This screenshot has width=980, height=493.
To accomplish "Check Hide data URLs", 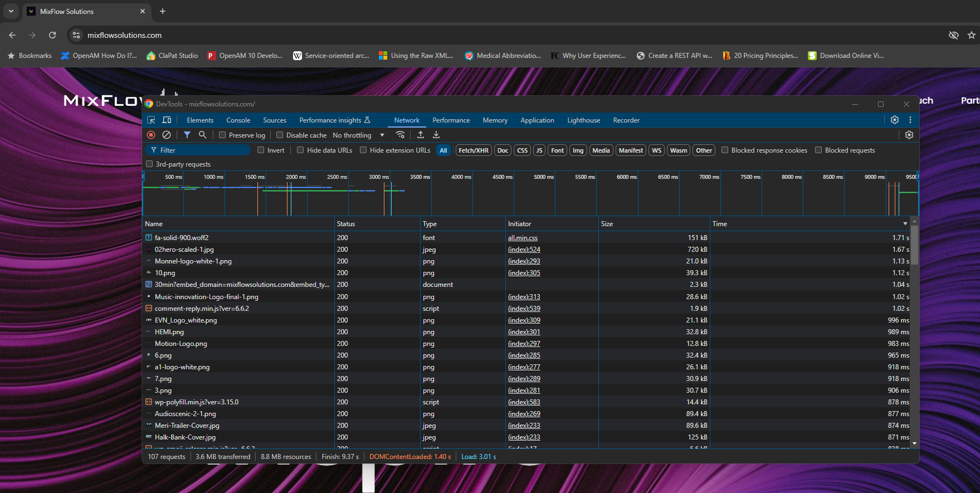I will 300,150.
